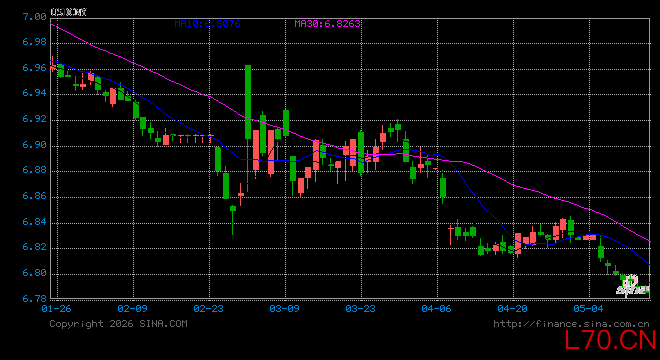The width and height of the screenshot is (660, 360).
Task: Click the 02-09 date axis label
Action: [x=133, y=309]
